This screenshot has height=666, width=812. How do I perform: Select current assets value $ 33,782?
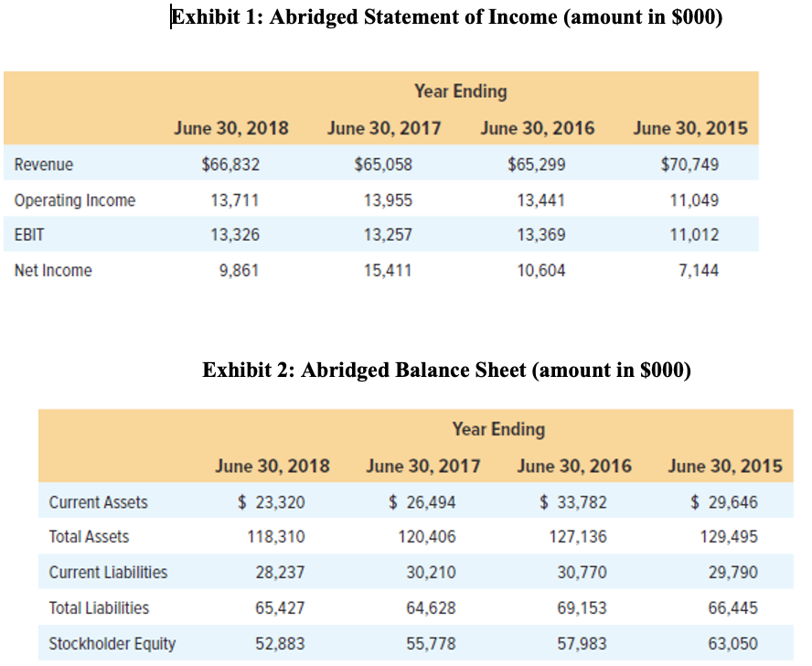click(572, 502)
